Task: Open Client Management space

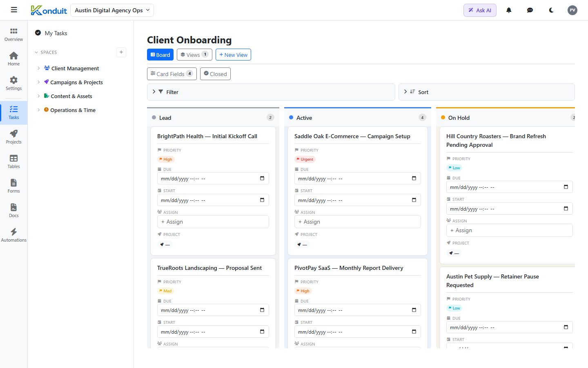Action: 75,68
